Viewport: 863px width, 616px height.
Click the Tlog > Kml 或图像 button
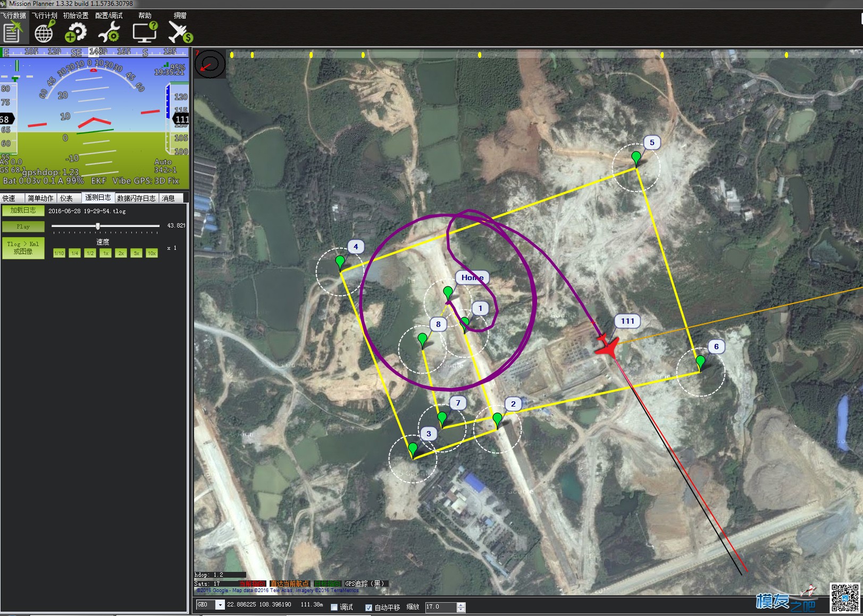pos(23,248)
